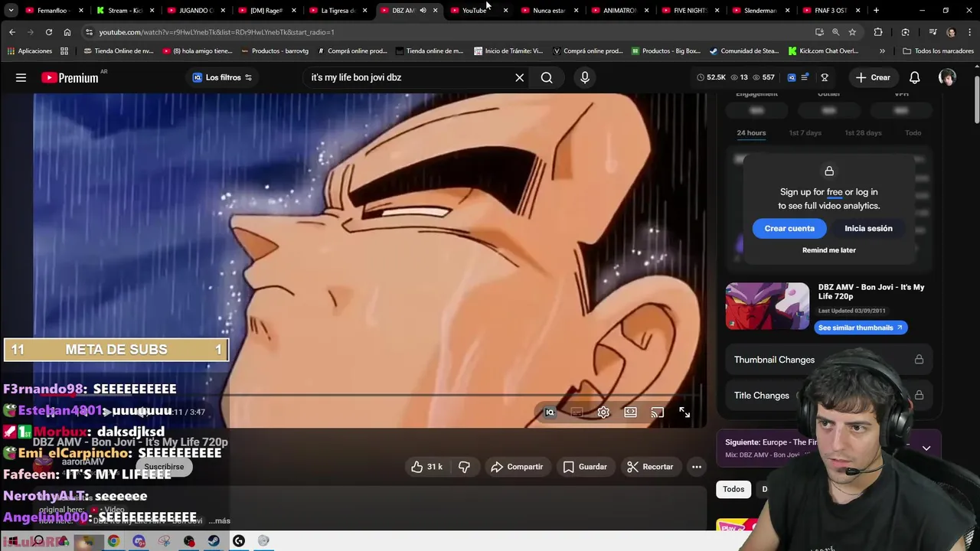Like the video (31 k)
980x551 pixels.
[x=426, y=467]
